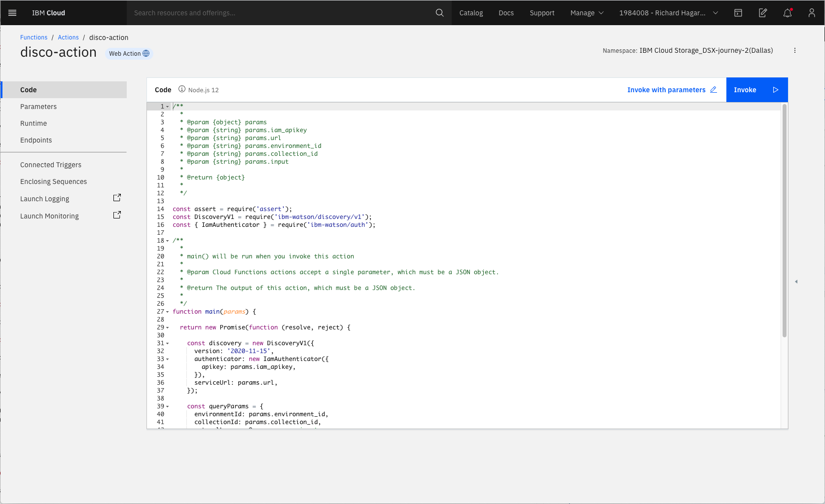Click line 14 const assert code
Screen dimensions: 825x504
(x=232, y=209)
